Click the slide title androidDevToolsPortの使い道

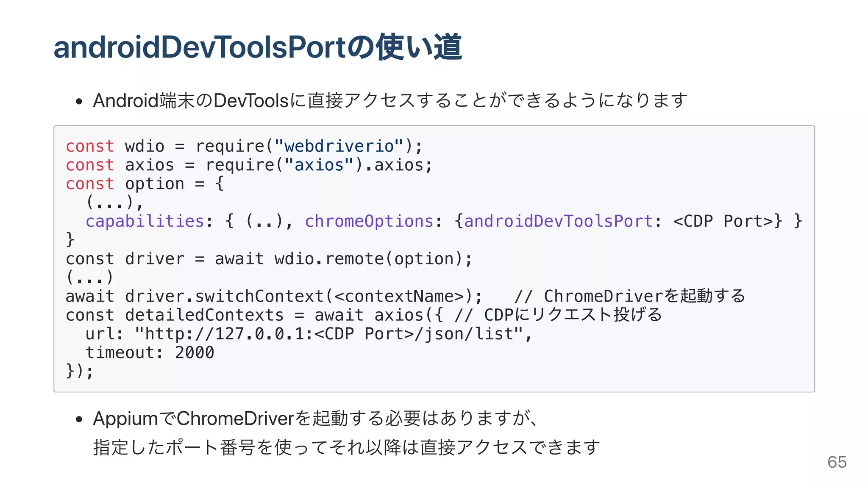(258, 47)
